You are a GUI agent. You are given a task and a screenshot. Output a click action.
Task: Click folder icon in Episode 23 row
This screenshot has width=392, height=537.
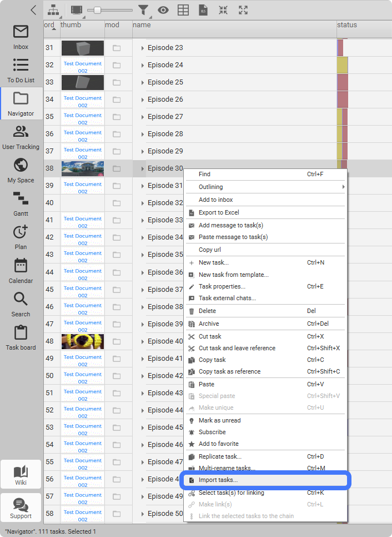(117, 48)
